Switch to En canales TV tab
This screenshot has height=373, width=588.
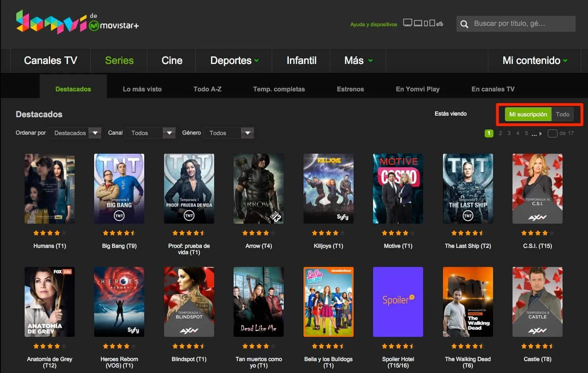click(493, 89)
